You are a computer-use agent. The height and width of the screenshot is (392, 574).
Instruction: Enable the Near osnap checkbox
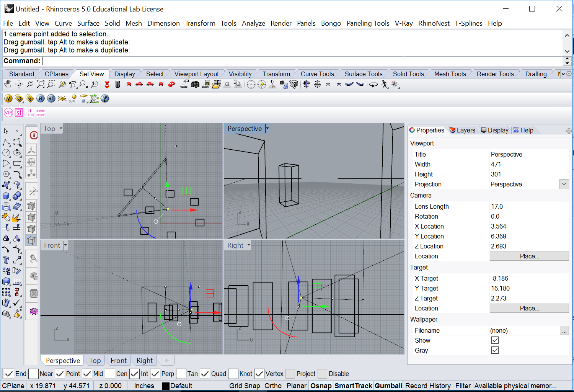click(33, 374)
